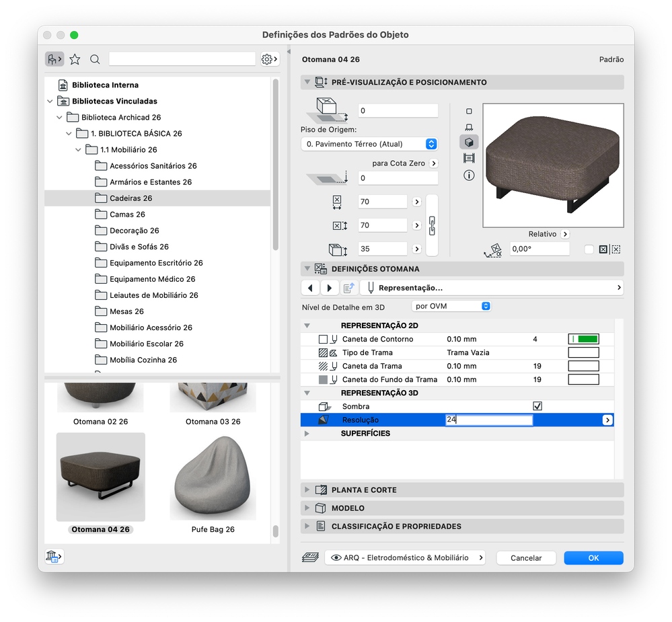This screenshot has width=672, height=622.
Task: Click the mirror icon with dotted box
Action: point(616,249)
